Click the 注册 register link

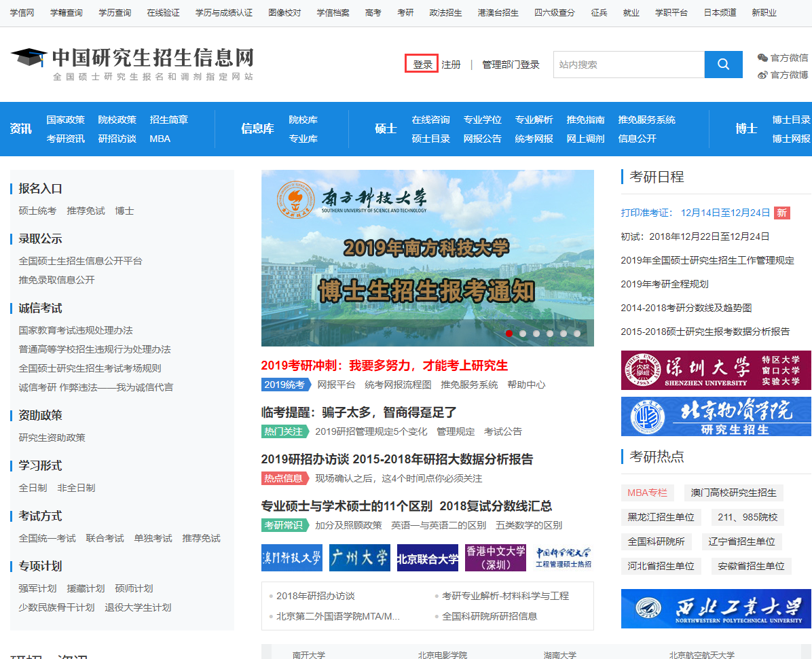[x=451, y=65]
